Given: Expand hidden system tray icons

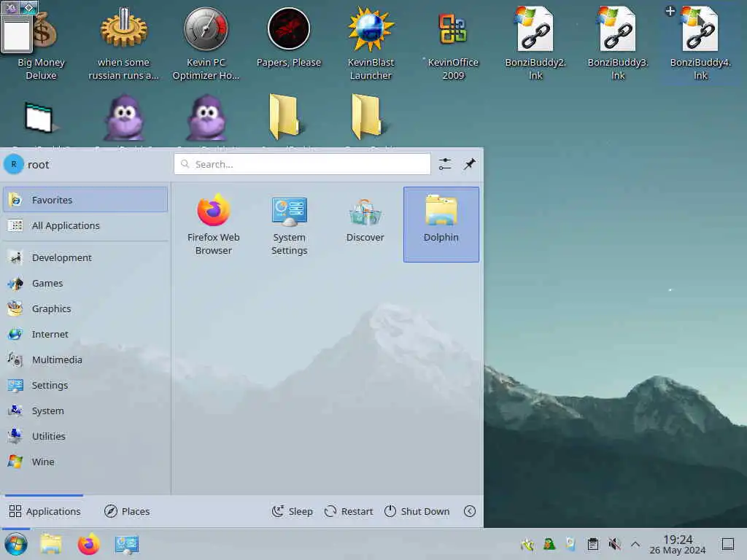Looking at the screenshot, I should point(635,544).
